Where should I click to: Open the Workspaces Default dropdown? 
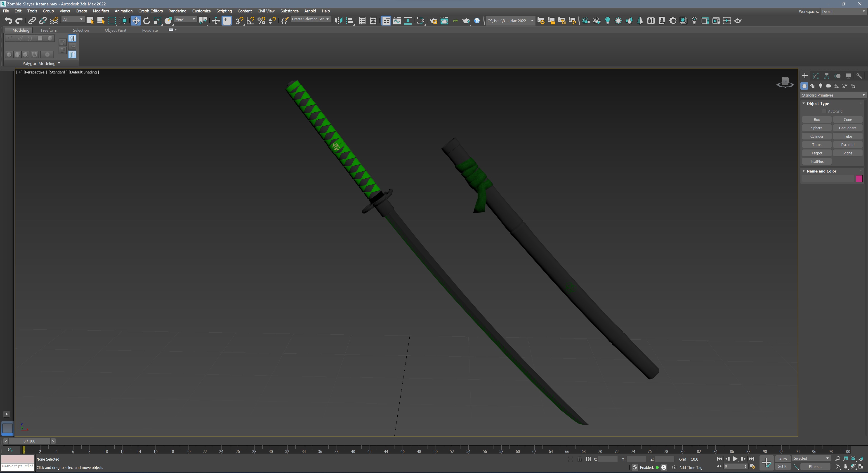843,12
